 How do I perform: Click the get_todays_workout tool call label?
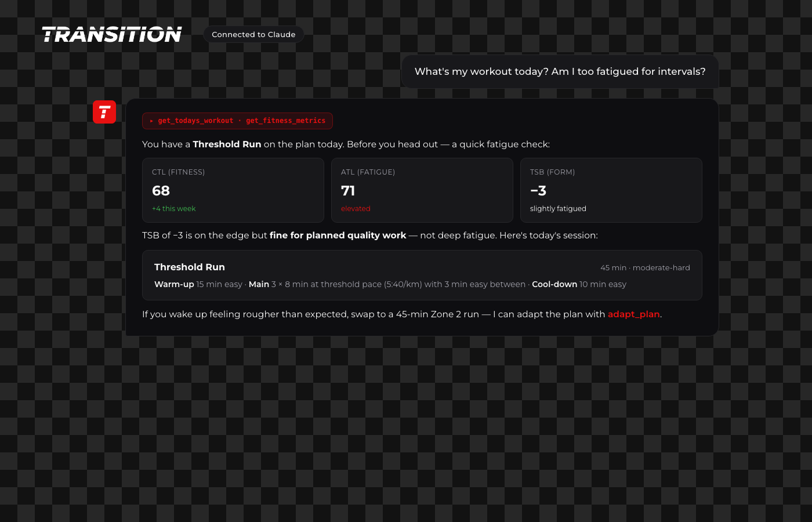(195, 121)
